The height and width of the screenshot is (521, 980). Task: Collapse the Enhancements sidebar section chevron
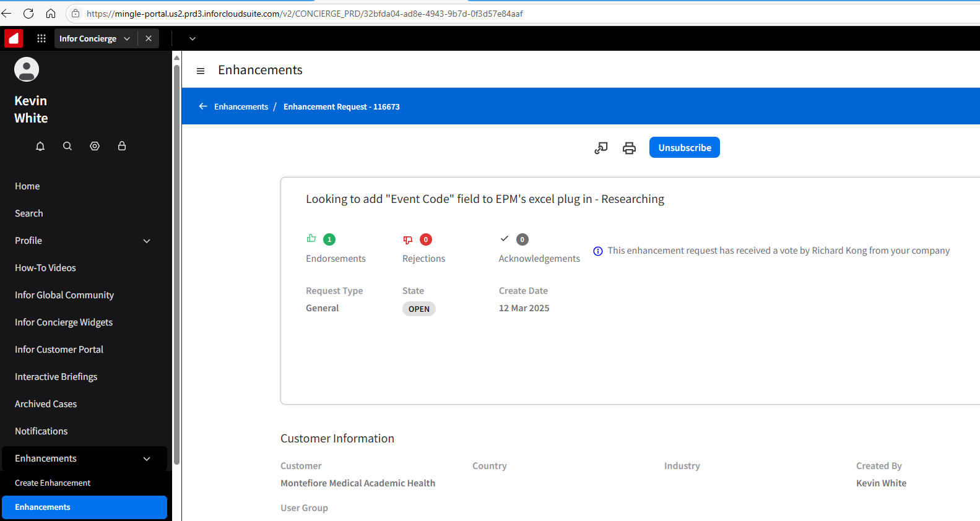147,459
